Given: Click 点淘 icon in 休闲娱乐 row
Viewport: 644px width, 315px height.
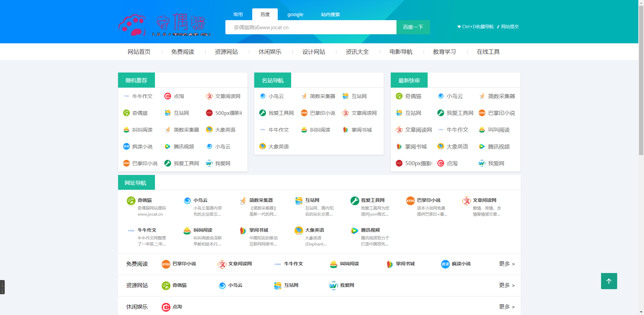Looking at the screenshot, I should click(x=166, y=307).
